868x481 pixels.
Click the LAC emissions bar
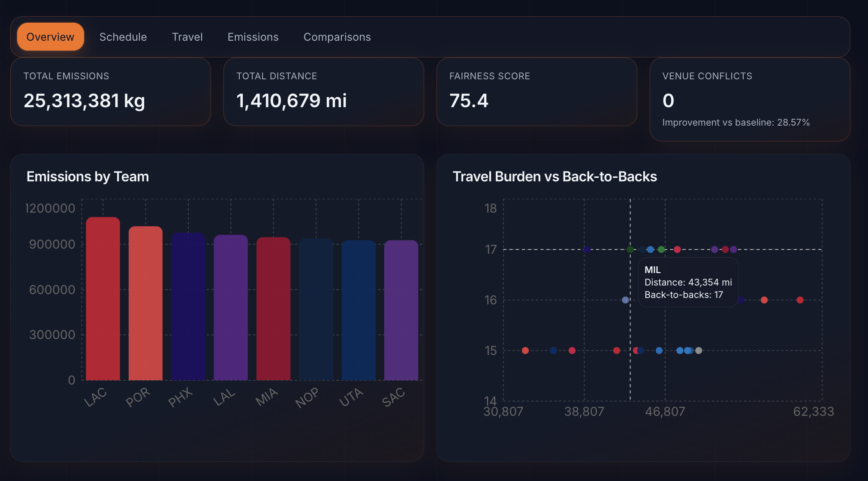click(x=103, y=300)
